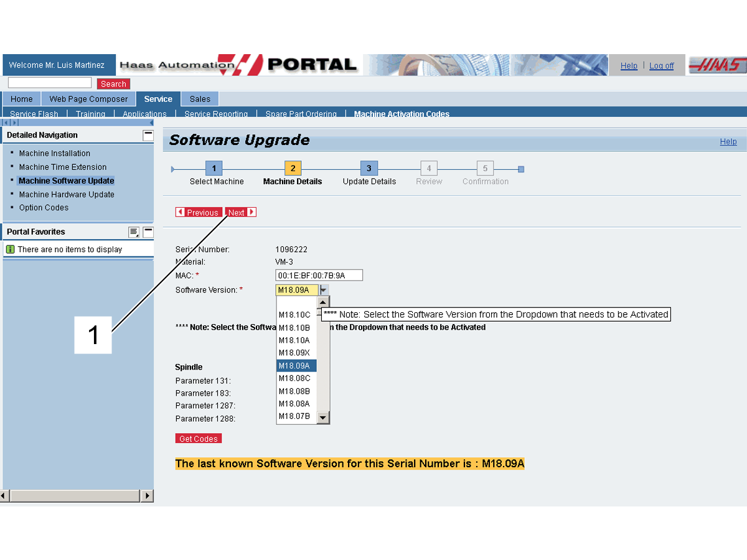Image resolution: width=747 pixels, height=560 pixels.
Task: Open Machine Time Extension link
Action: pos(63,167)
